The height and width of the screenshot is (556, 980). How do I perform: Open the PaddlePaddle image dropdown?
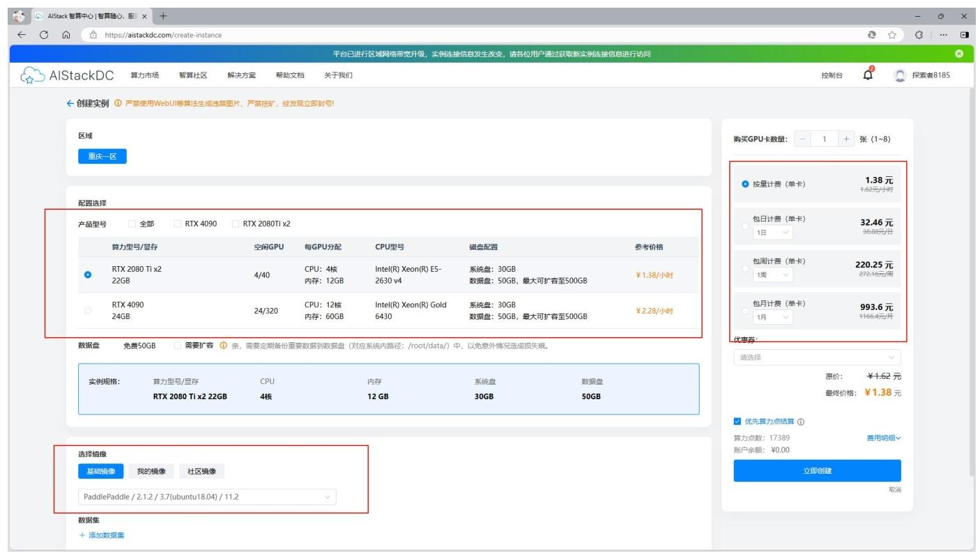click(207, 497)
